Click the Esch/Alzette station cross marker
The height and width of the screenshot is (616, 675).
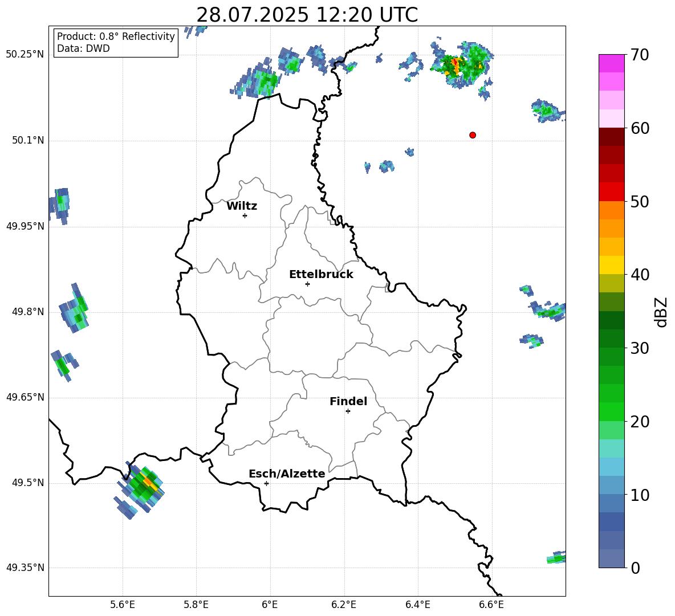tap(266, 483)
